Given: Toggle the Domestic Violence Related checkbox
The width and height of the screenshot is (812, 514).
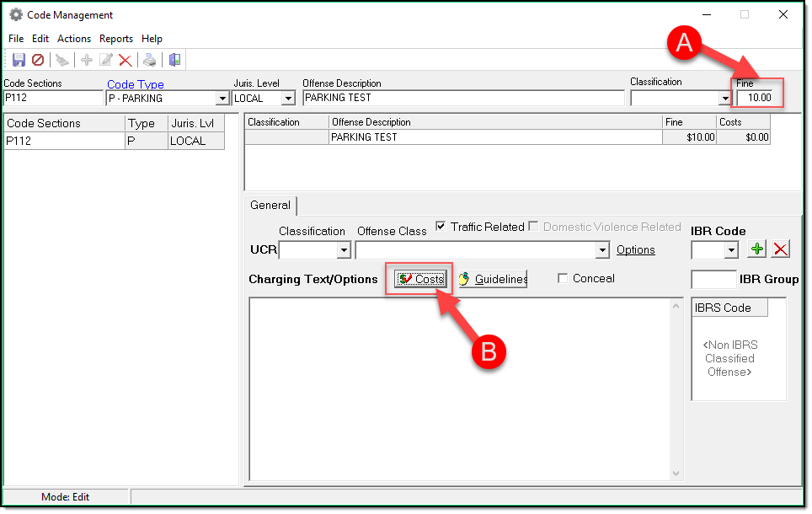Looking at the screenshot, I should click(533, 227).
